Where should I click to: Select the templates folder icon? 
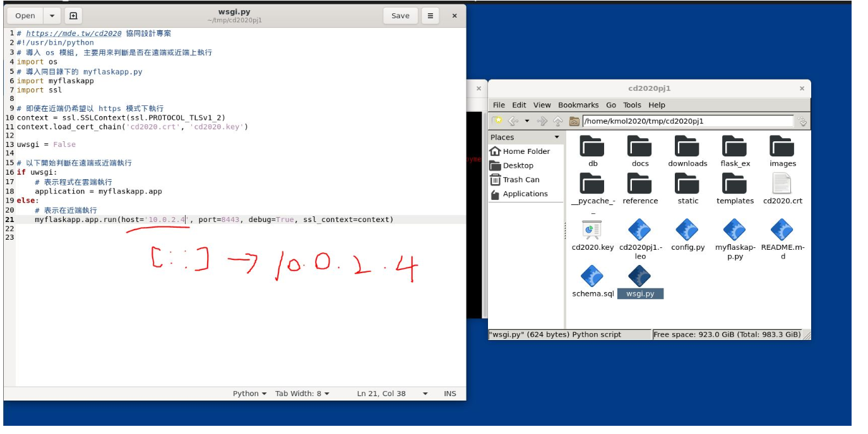[x=734, y=184]
